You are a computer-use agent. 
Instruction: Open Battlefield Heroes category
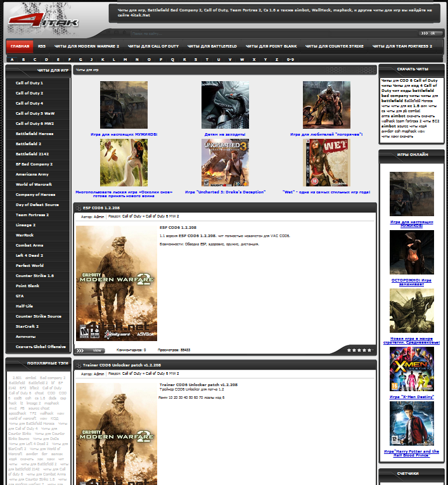point(37,134)
